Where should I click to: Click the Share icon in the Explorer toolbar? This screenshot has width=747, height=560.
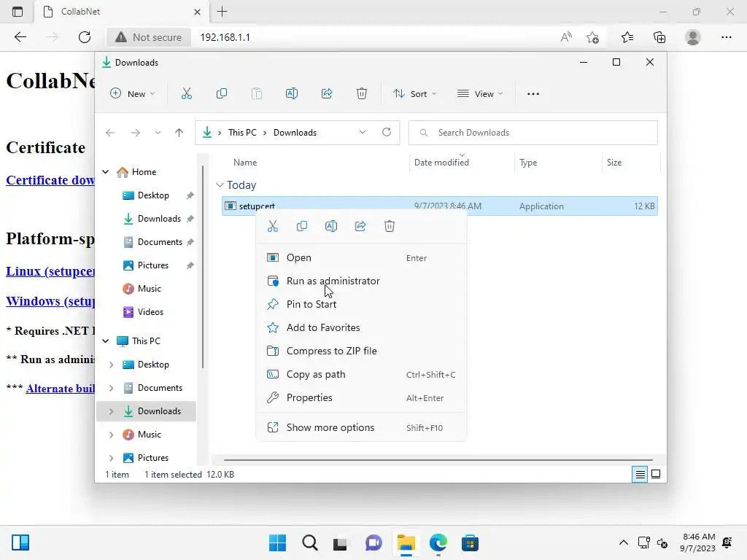coord(327,94)
